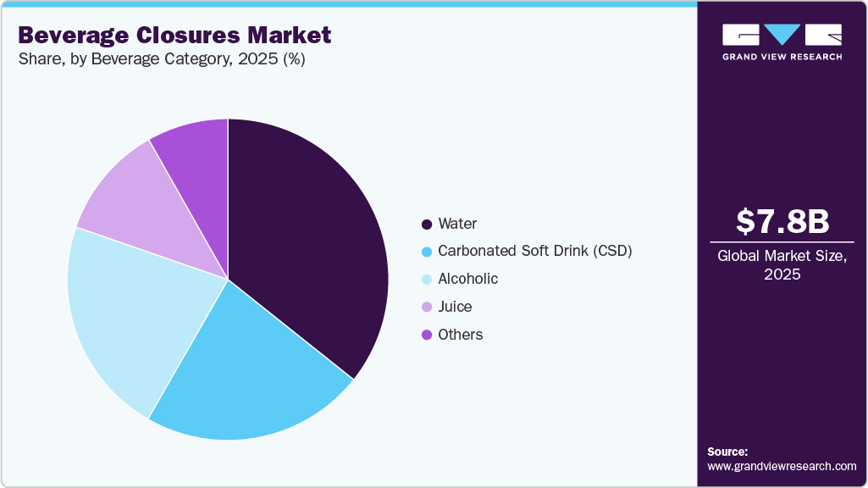Select the Alcoholic legend label
This screenshot has height=488, width=868.
(467, 279)
